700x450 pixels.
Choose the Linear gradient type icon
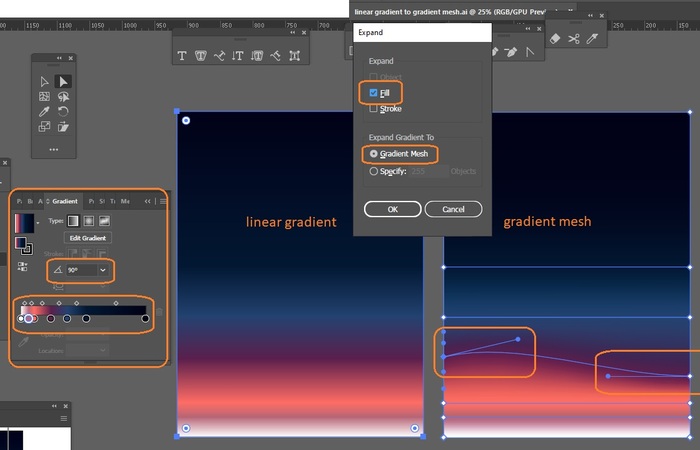click(x=73, y=220)
